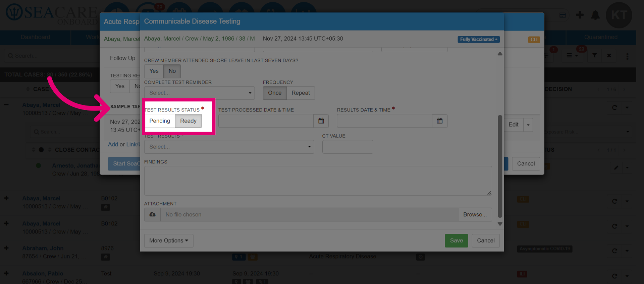Select Yes for shore leave attended
The width and height of the screenshot is (644, 284).
[154, 71]
